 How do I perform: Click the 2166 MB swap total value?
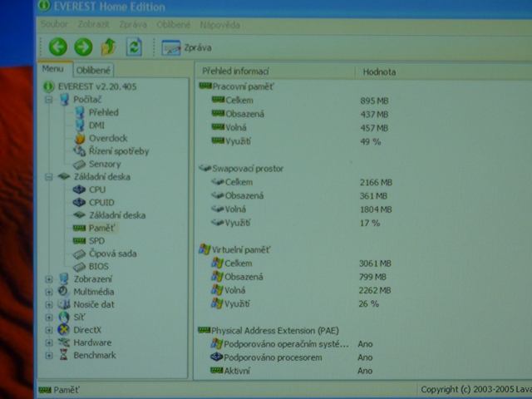(376, 183)
